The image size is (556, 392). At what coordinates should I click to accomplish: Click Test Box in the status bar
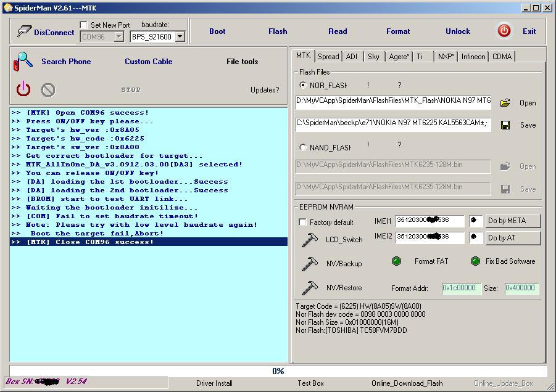tap(310, 383)
